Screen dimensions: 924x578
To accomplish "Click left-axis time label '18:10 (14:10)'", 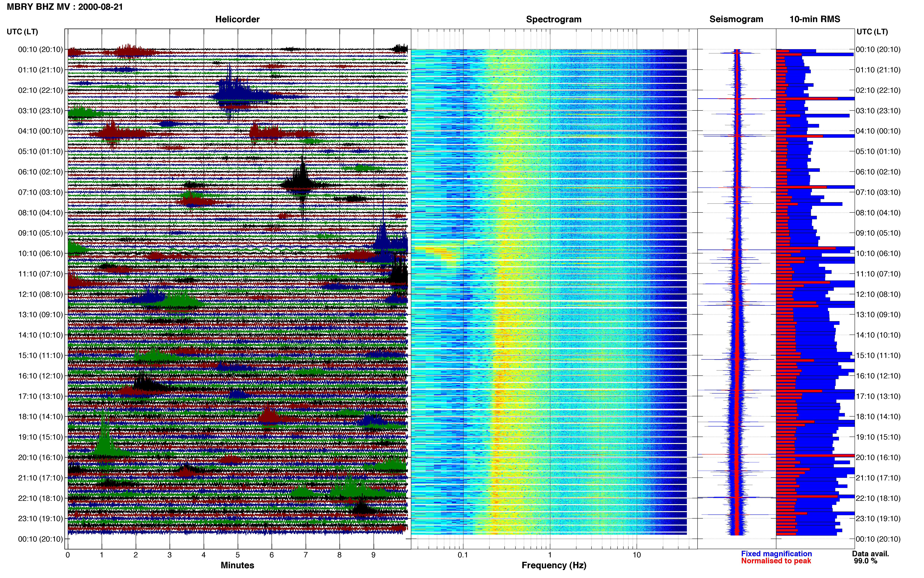I will 41,417.
